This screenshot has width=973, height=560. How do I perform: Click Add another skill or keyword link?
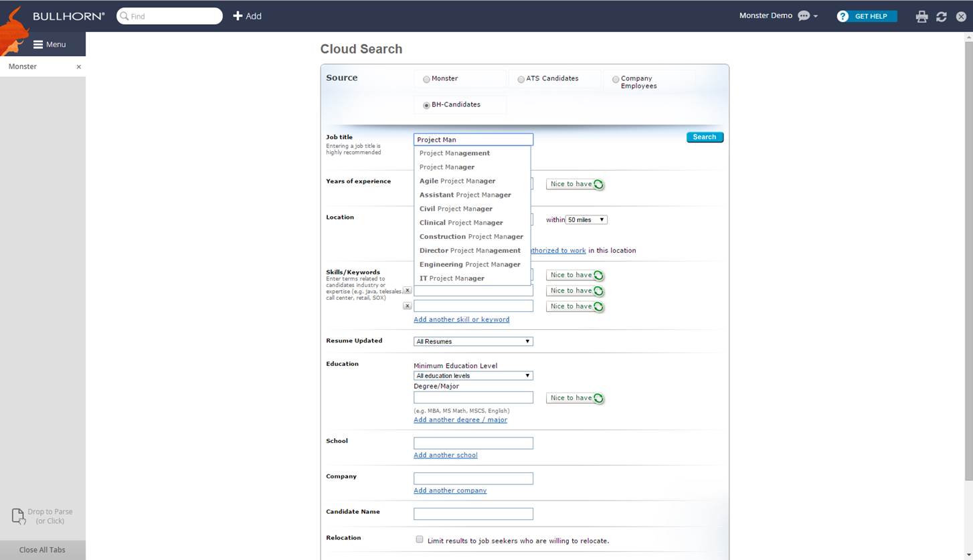(461, 320)
